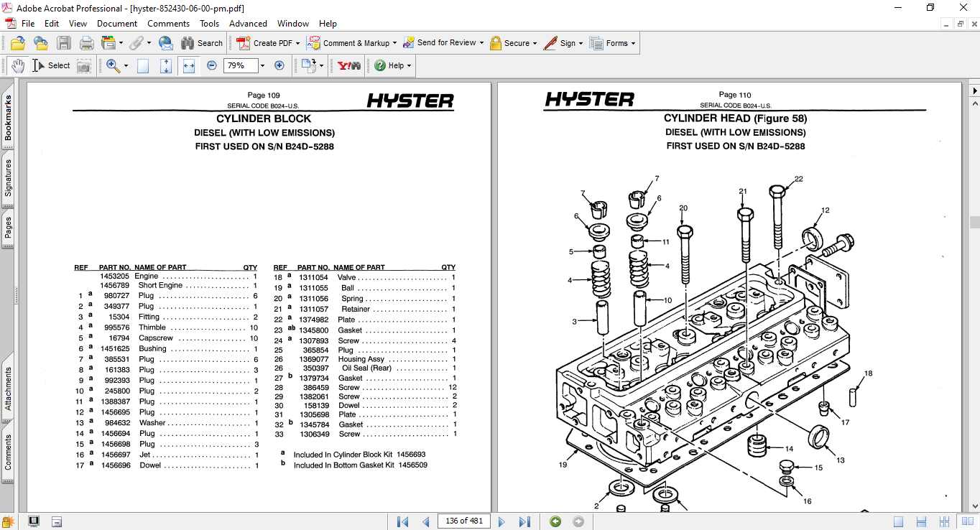
Task: Click the Save file icon
Action: point(64,43)
